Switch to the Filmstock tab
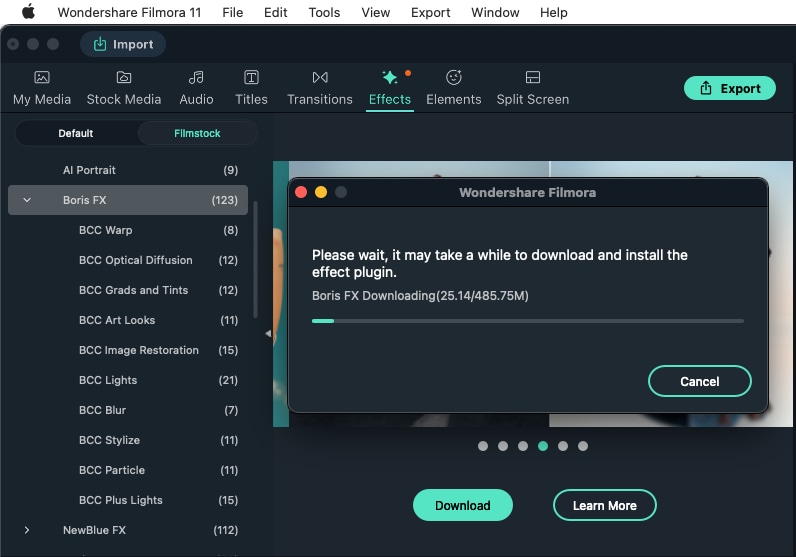Screen dimensions: 796x557 [197, 133]
